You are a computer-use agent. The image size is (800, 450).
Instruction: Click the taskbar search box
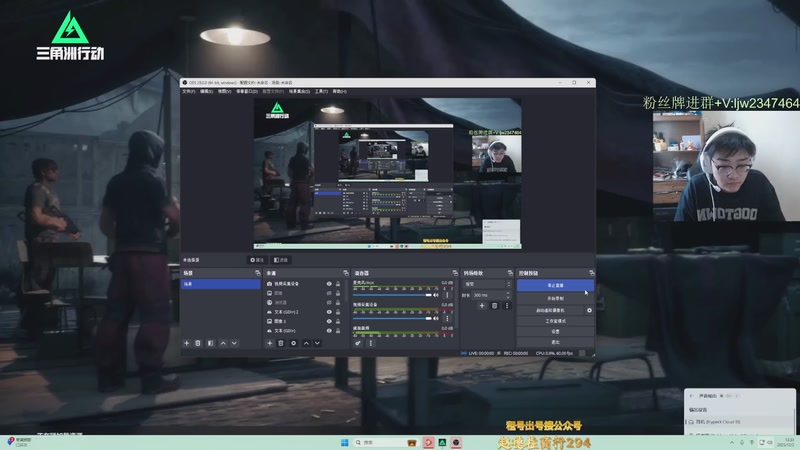point(385,442)
